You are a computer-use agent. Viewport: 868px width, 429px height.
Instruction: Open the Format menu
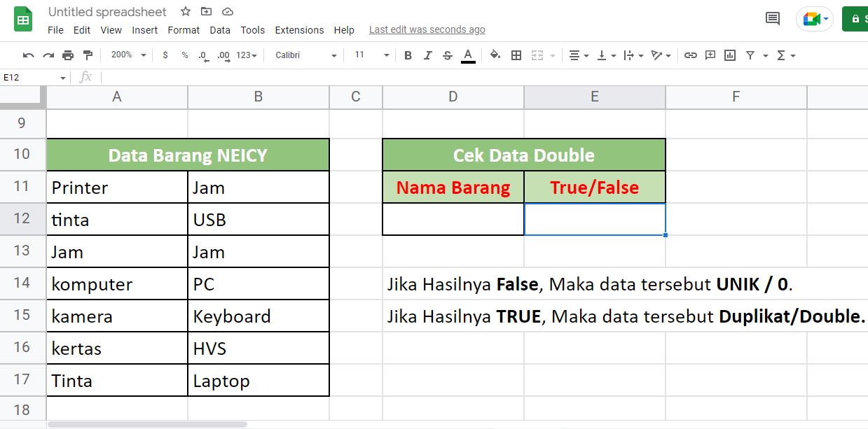[x=184, y=30]
